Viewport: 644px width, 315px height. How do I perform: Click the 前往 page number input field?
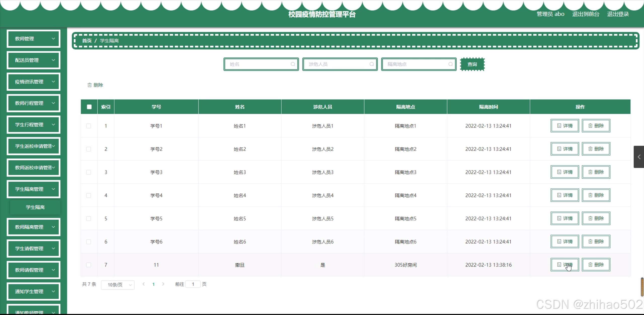tap(193, 284)
